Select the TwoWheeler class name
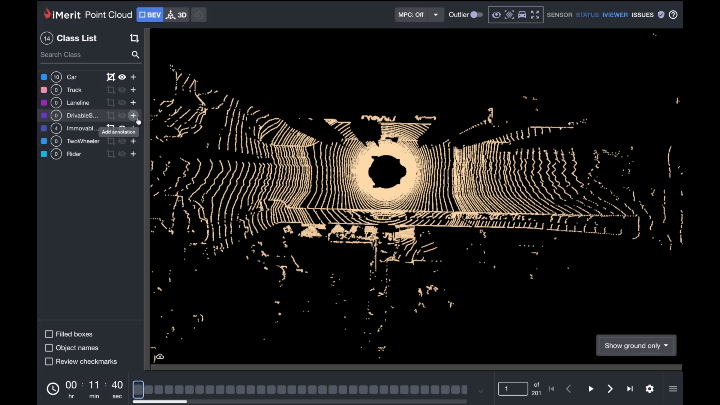720x405 pixels. [x=83, y=141]
